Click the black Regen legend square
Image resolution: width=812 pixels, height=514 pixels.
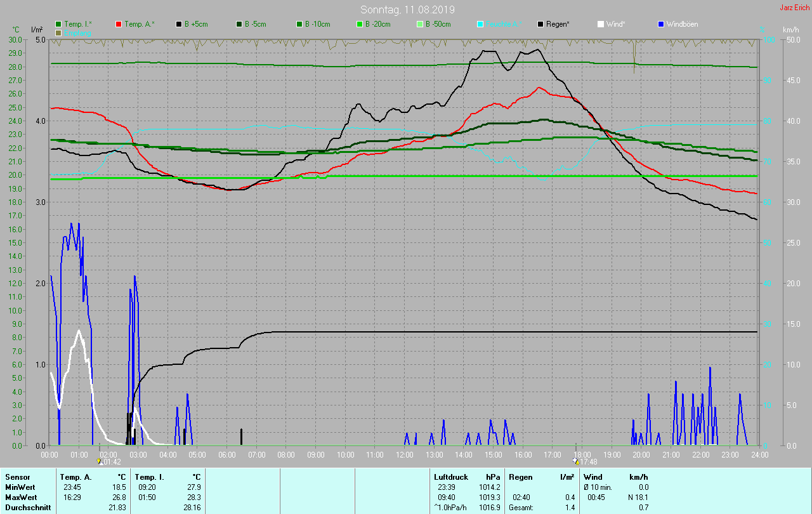[540, 24]
